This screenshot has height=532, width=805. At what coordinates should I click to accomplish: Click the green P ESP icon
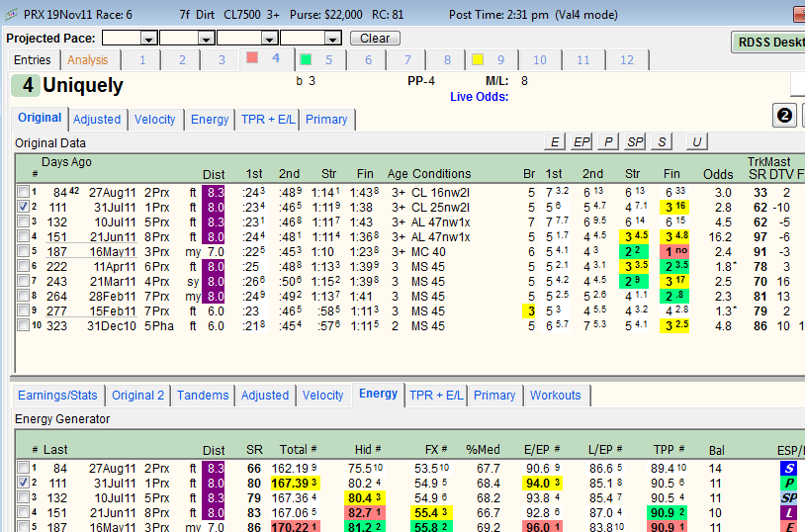pyautogui.click(x=789, y=483)
